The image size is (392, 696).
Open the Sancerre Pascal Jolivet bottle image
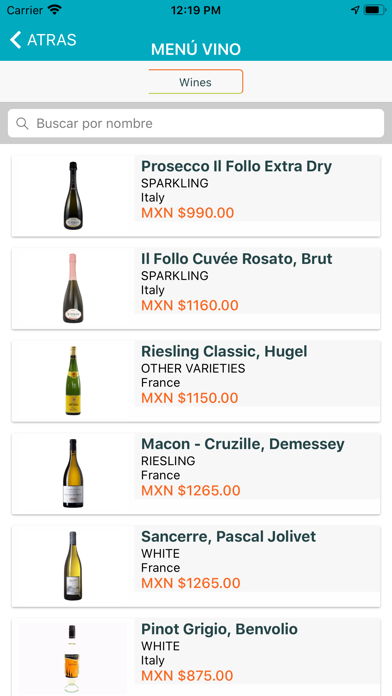[73, 566]
